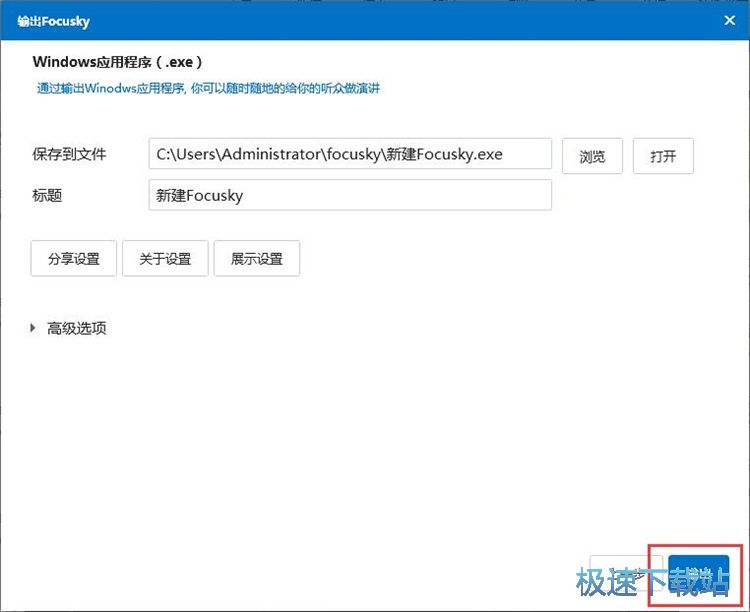Click the 保存到文件 label
750x612 pixels.
pos(69,154)
